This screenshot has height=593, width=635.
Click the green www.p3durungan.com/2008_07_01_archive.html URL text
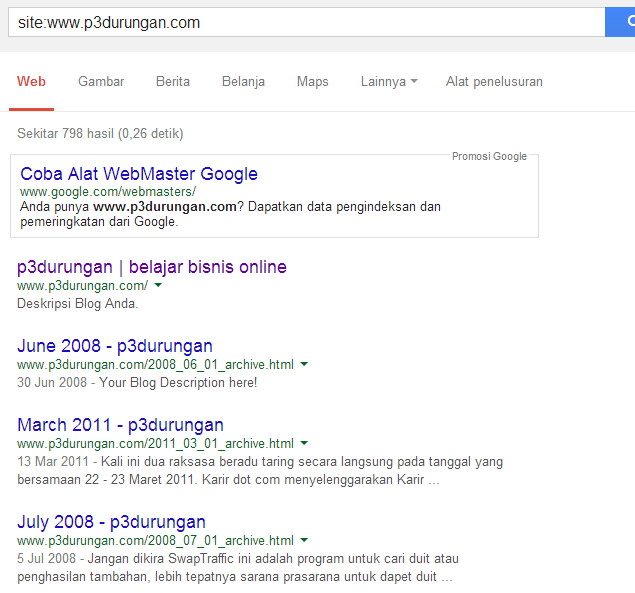point(155,540)
